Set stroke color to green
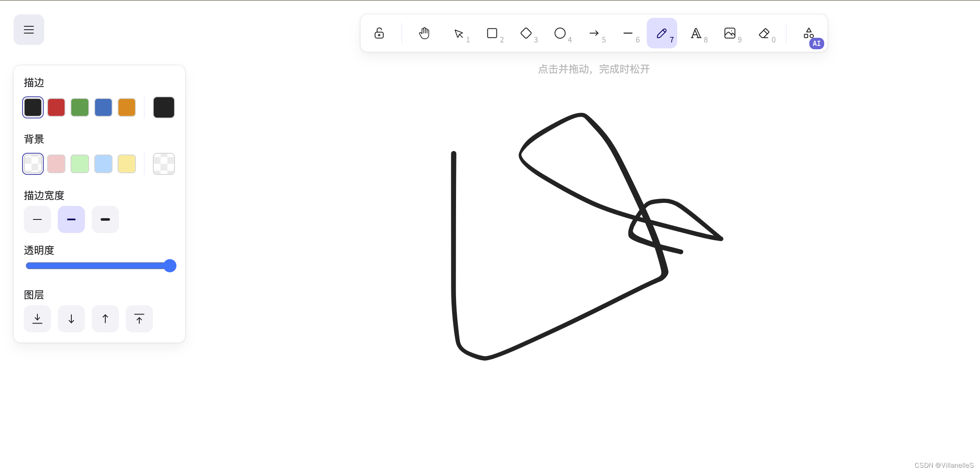The height and width of the screenshot is (472, 980). click(80, 107)
